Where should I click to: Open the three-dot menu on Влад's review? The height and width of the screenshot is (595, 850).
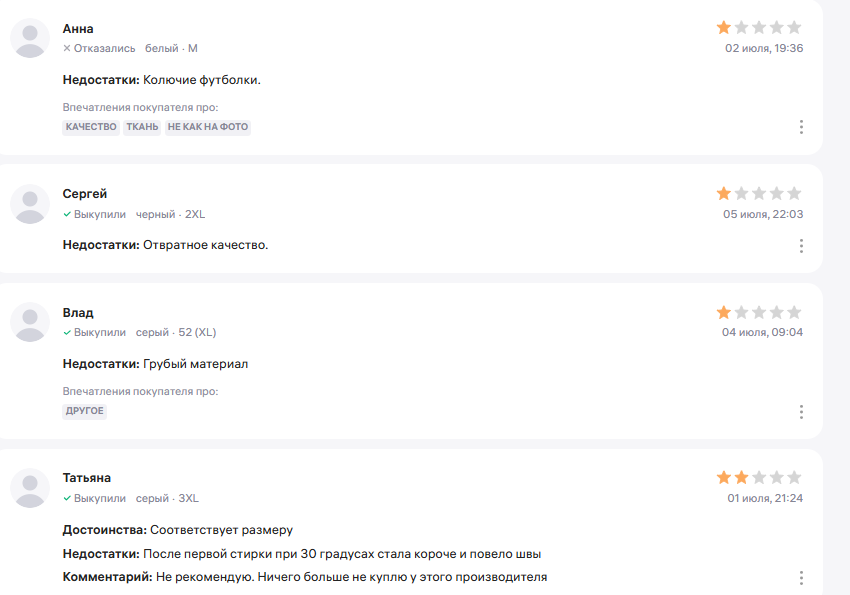click(801, 412)
